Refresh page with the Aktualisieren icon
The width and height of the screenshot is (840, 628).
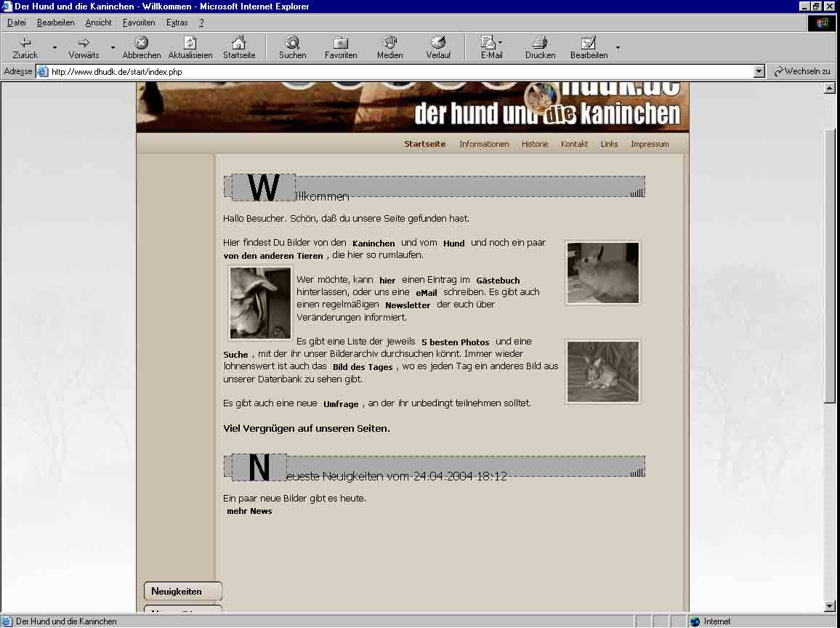(x=190, y=43)
